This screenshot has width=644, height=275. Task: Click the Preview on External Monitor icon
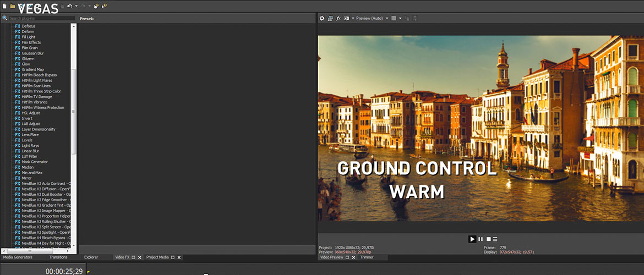(x=330, y=18)
